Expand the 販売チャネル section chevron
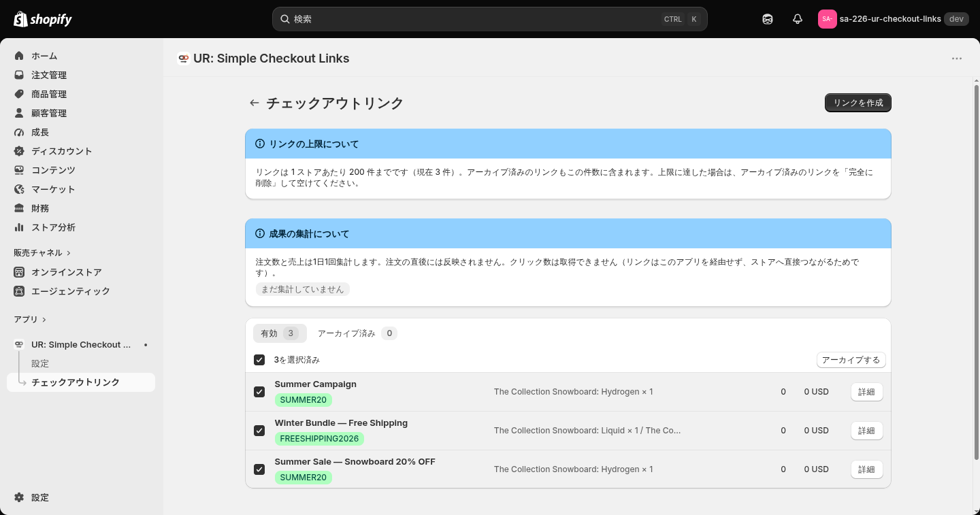The height and width of the screenshot is (515, 980). point(69,253)
